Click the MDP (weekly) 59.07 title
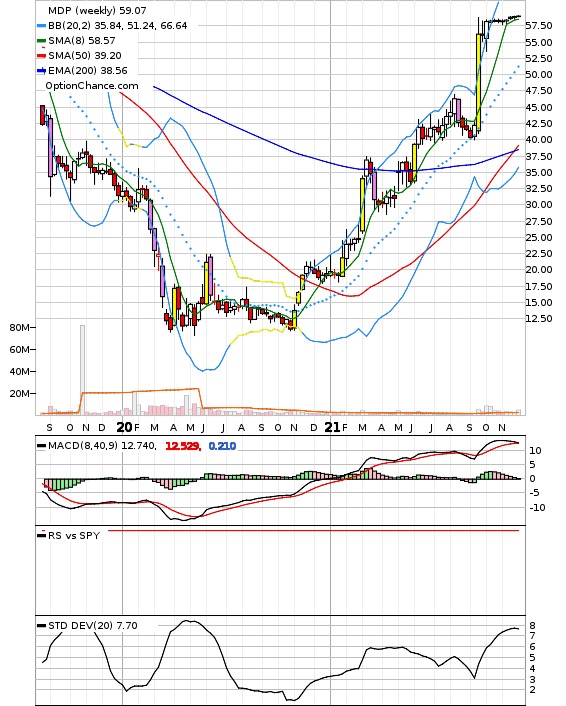The width and height of the screenshot is (566, 706). click(x=97, y=10)
